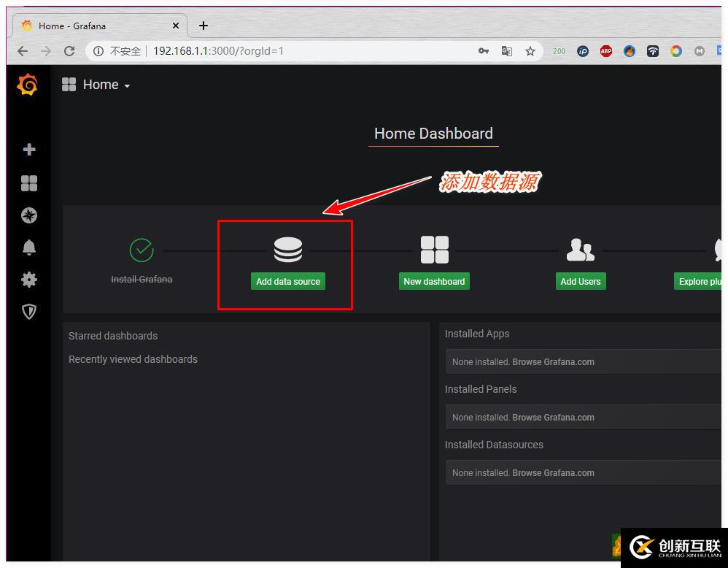Click the site info icon beside 不安全
This screenshot has height=568, width=728.
point(98,51)
